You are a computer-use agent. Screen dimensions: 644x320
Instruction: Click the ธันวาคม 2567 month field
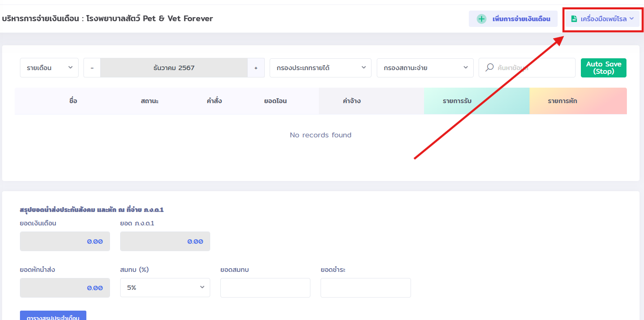174,68
